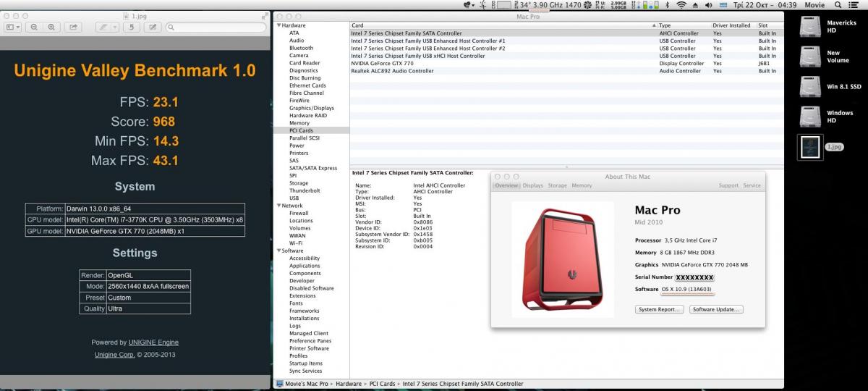The width and height of the screenshot is (868, 391).
Task: Switch to the Memory tab in About This Mac
Action: point(582,185)
